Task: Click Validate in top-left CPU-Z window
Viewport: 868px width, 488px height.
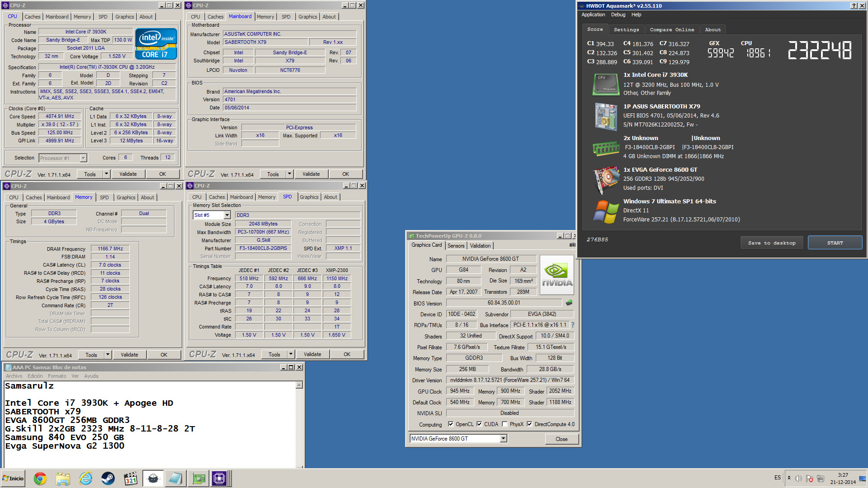Action: pos(128,174)
